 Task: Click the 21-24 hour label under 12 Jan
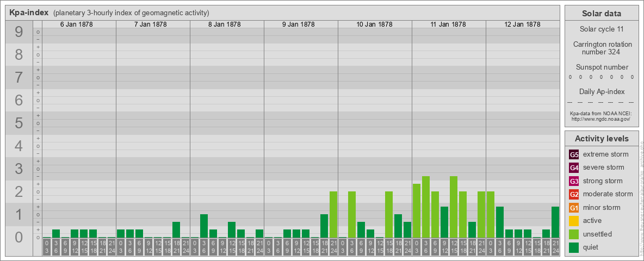[x=555, y=247]
